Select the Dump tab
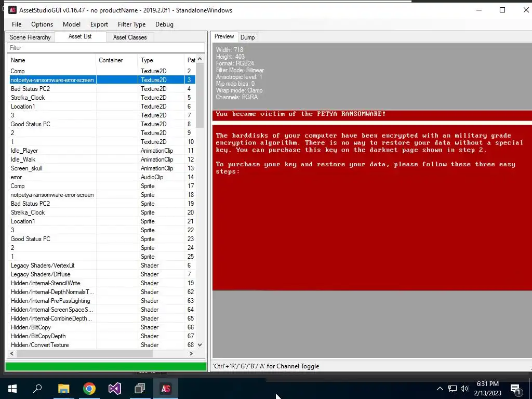Screen dimensions: 532x399 248,37
